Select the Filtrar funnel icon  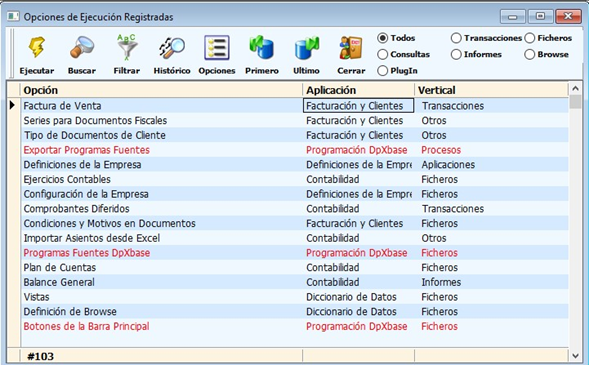(x=127, y=47)
